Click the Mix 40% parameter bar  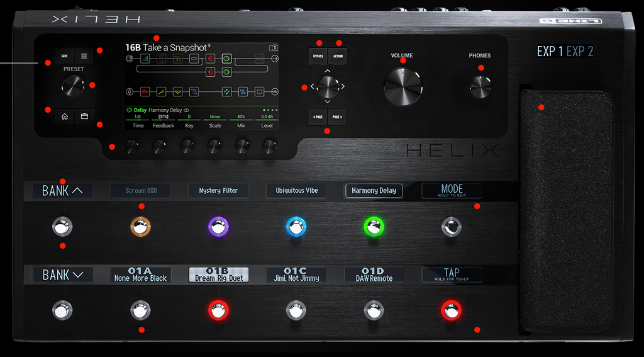point(241,120)
